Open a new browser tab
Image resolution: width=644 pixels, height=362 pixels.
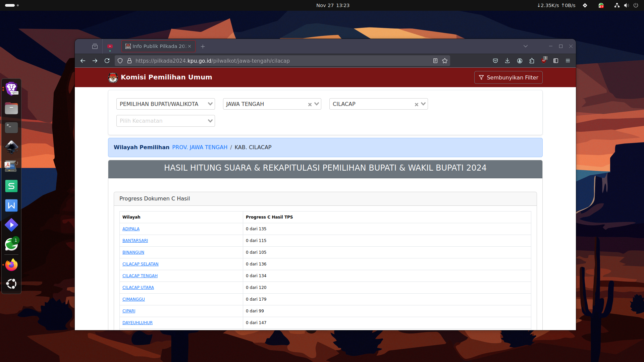[203, 46]
